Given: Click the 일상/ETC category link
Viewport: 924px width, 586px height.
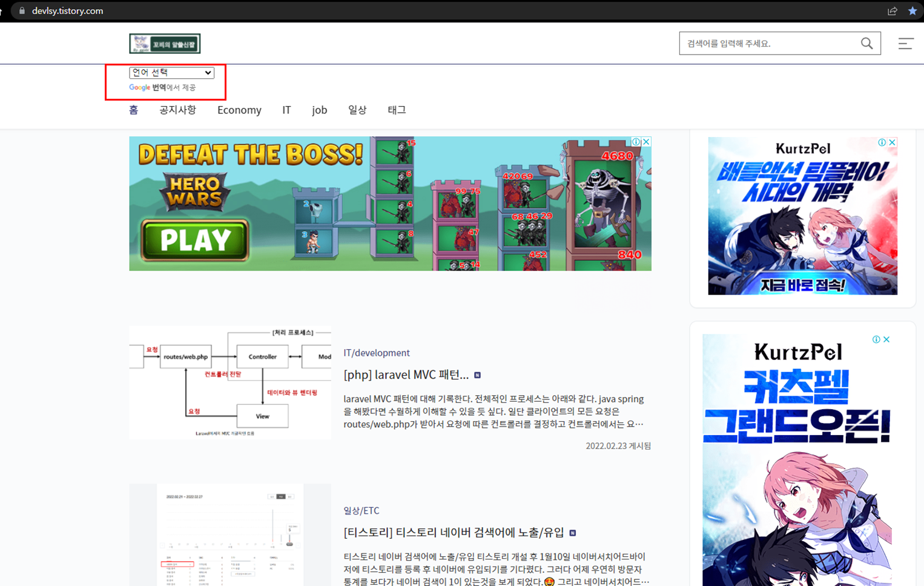Looking at the screenshot, I should click(361, 510).
